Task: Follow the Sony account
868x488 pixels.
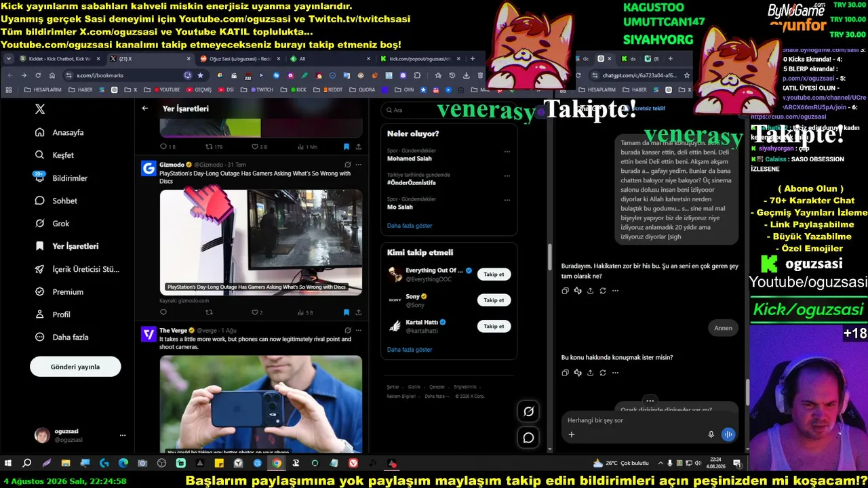Action: pos(494,300)
